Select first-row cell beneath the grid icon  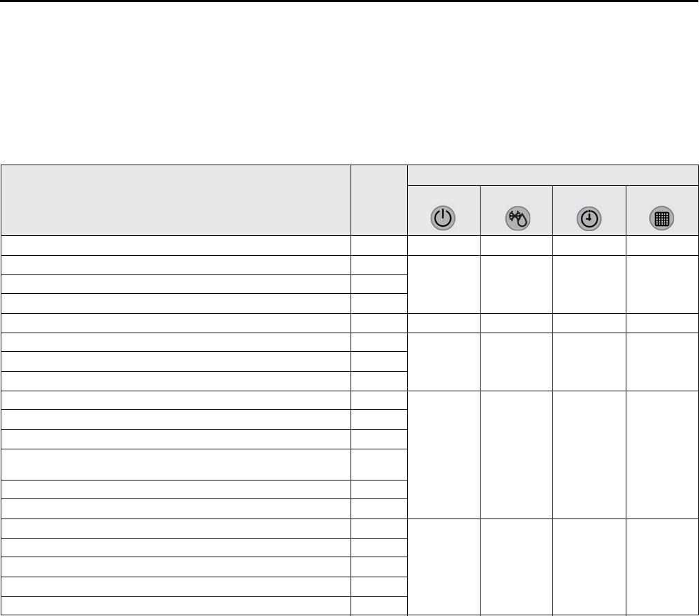click(662, 245)
